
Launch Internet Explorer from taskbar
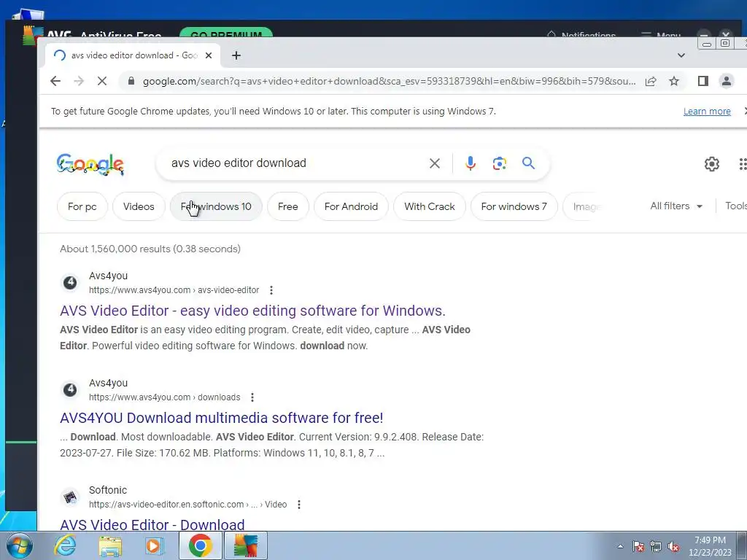(65, 545)
